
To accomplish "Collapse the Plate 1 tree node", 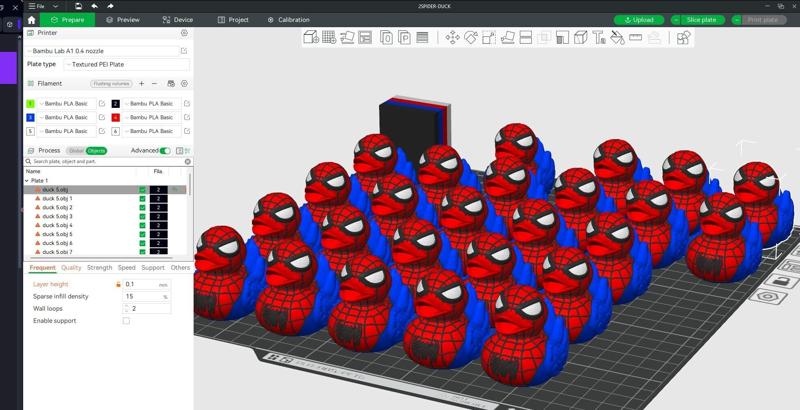I will coord(27,181).
